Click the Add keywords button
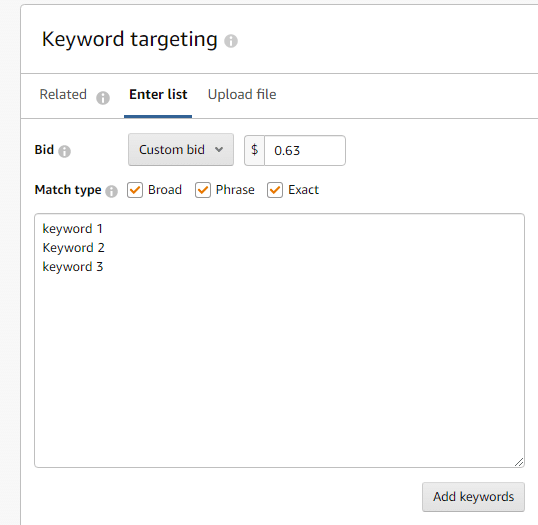 coord(473,497)
